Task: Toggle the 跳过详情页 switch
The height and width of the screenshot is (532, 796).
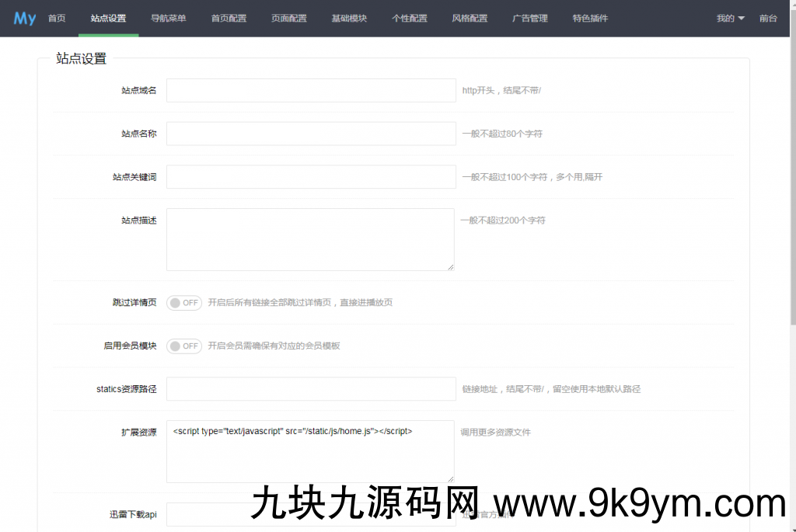Action: coord(184,303)
